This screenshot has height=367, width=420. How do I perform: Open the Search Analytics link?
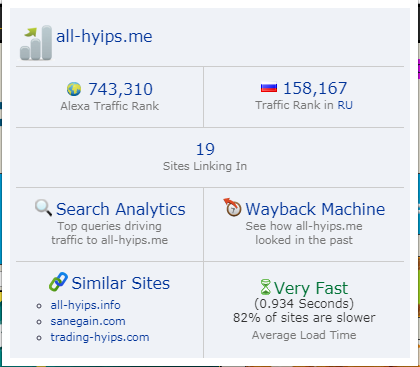click(121, 209)
